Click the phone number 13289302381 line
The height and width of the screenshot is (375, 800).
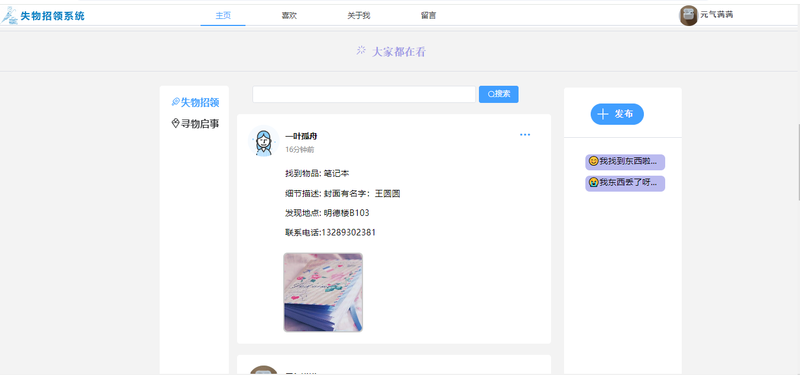point(331,233)
